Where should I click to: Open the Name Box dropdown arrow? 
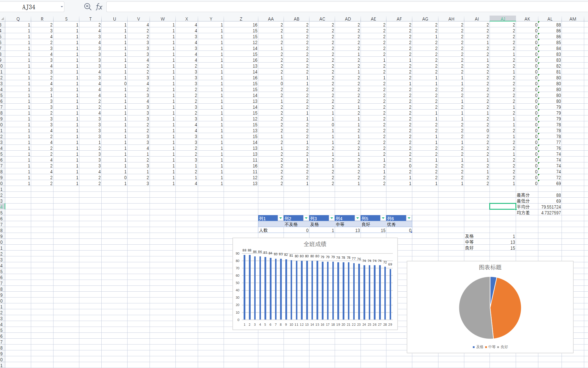(x=62, y=7)
